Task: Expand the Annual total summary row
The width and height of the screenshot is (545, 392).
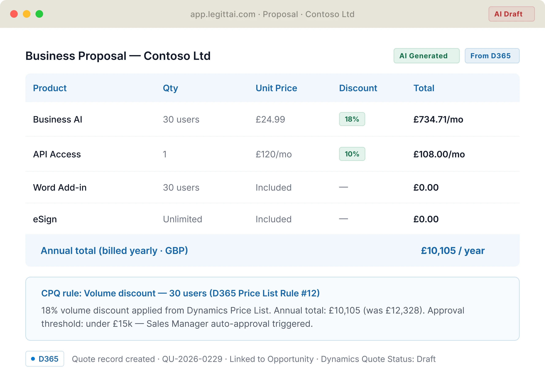Action: [272, 251]
